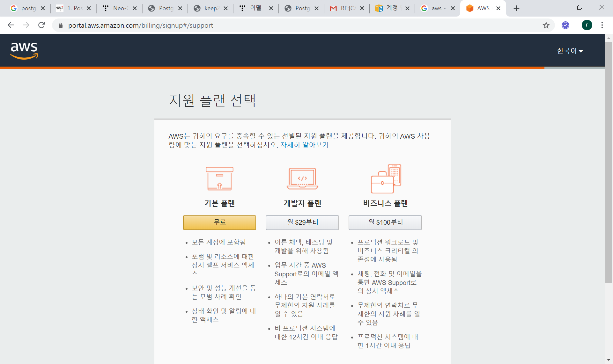Click the scrollbar up arrow
This screenshot has height=364, width=613.
[x=609, y=38]
